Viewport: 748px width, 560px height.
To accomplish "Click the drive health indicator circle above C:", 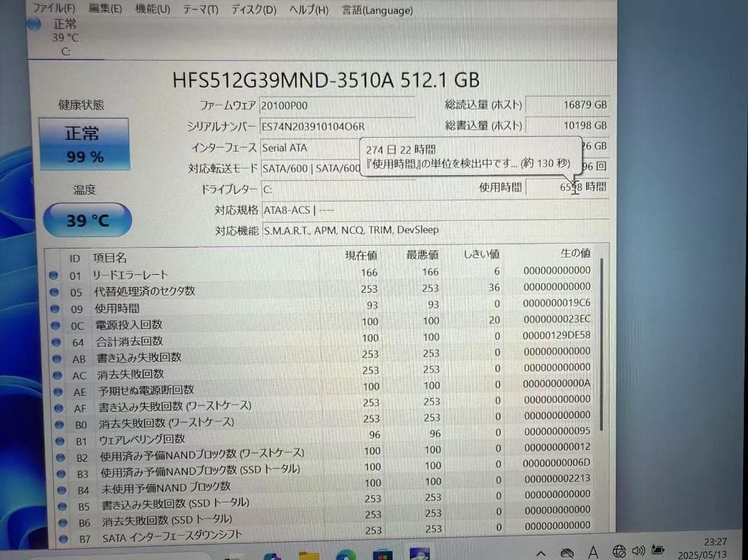I will 33,24.
